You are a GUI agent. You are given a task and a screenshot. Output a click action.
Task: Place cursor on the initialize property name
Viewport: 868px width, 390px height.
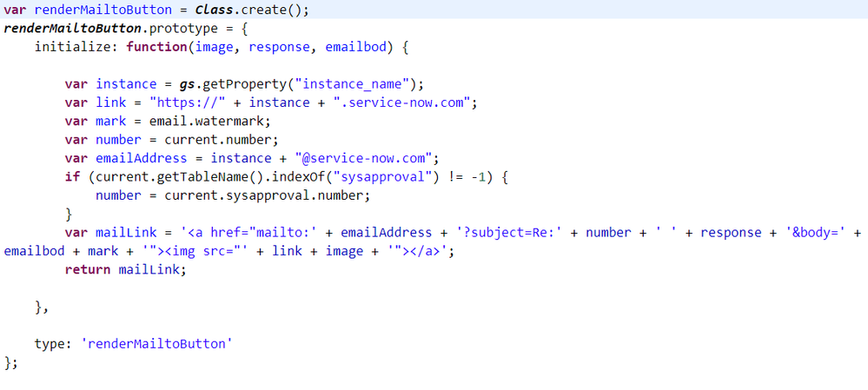74,47
